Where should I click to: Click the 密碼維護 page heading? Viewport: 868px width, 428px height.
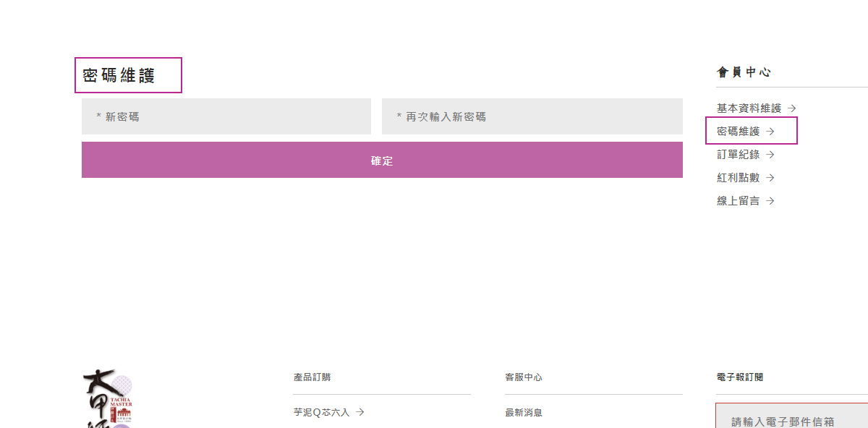click(119, 75)
